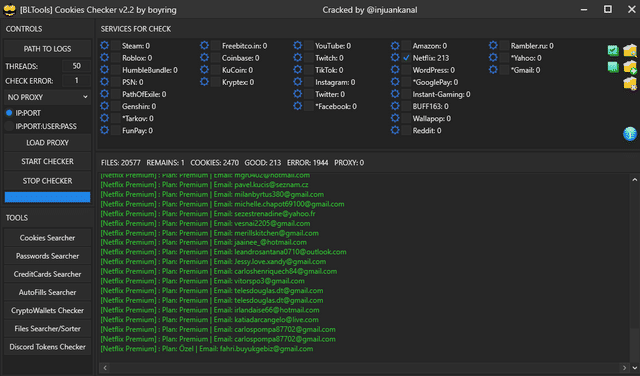This screenshot has width=640, height=376.
Task: Click the THREADS value field
Action: tap(76, 66)
